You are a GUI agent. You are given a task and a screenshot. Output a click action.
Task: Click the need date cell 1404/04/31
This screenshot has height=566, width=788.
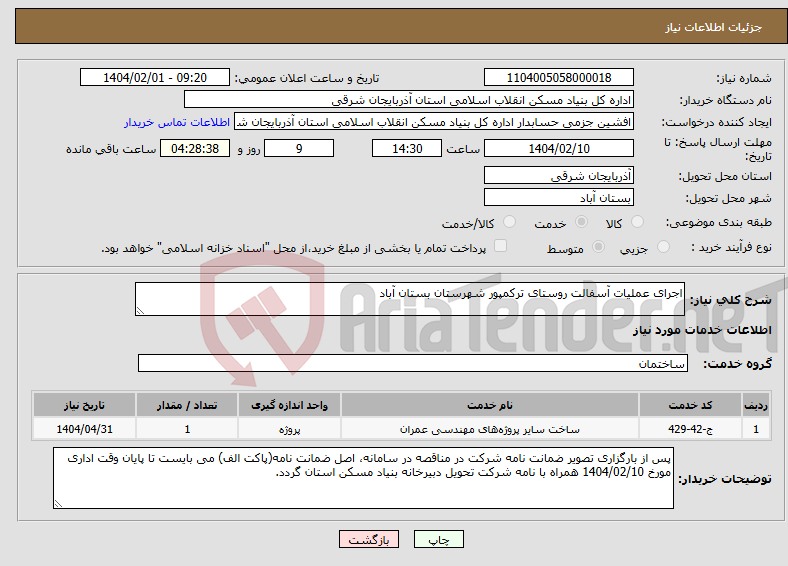tap(84, 429)
